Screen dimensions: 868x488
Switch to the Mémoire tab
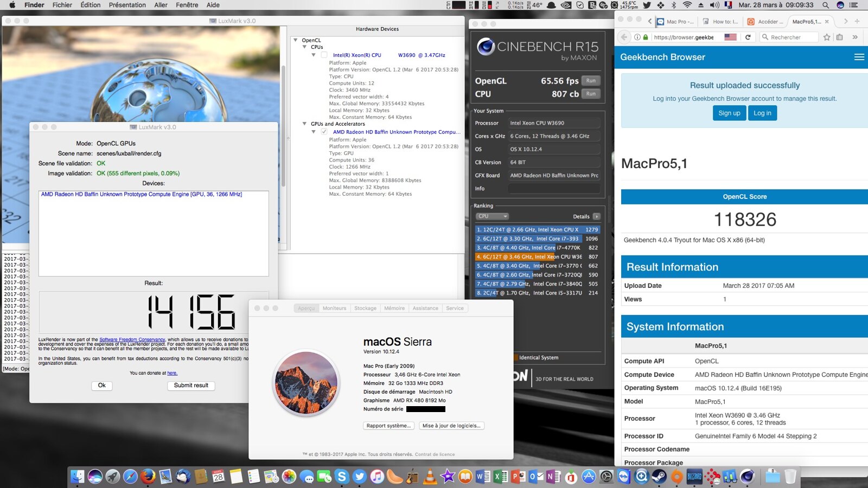click(394, 308)
